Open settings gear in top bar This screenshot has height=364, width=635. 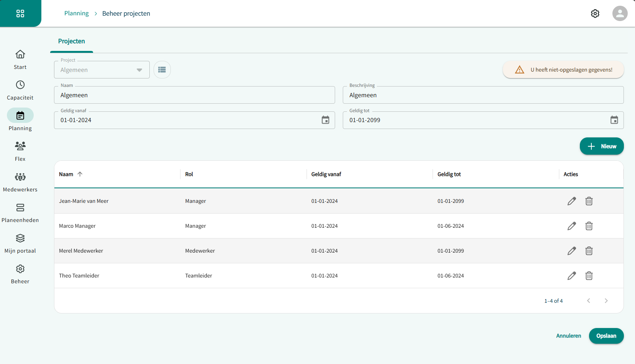[x=595, y=13]
